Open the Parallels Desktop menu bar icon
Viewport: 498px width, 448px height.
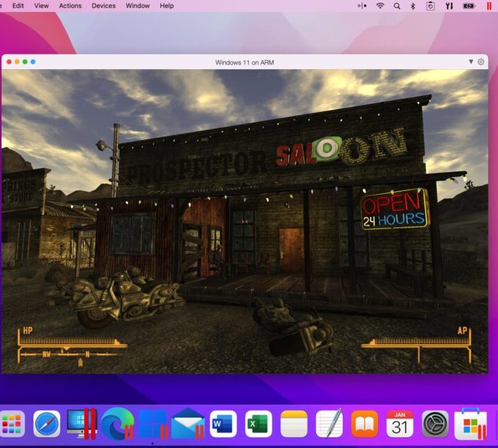[487, 6]
